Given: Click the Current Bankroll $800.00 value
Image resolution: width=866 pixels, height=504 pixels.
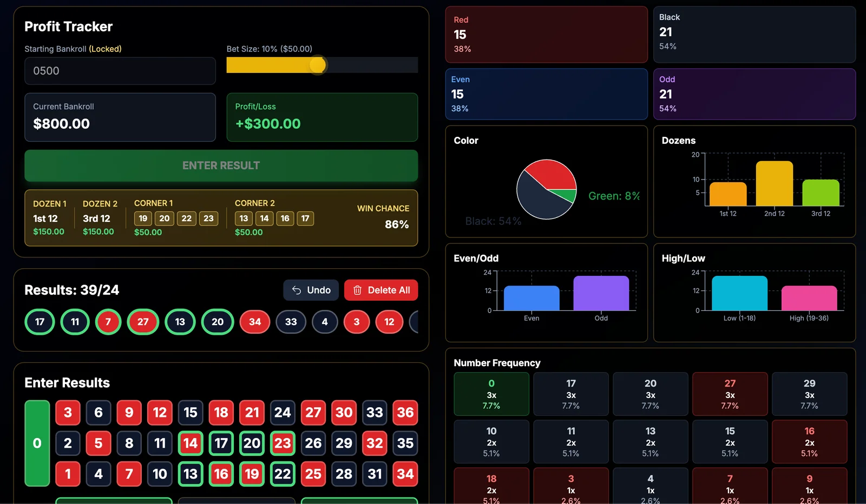Looking at the screenshot, I should (x=62, y=124).
